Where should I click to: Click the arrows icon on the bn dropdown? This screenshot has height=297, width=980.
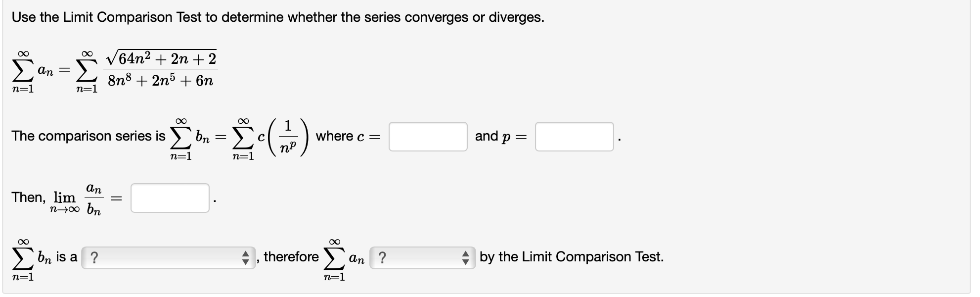point(246,256)
